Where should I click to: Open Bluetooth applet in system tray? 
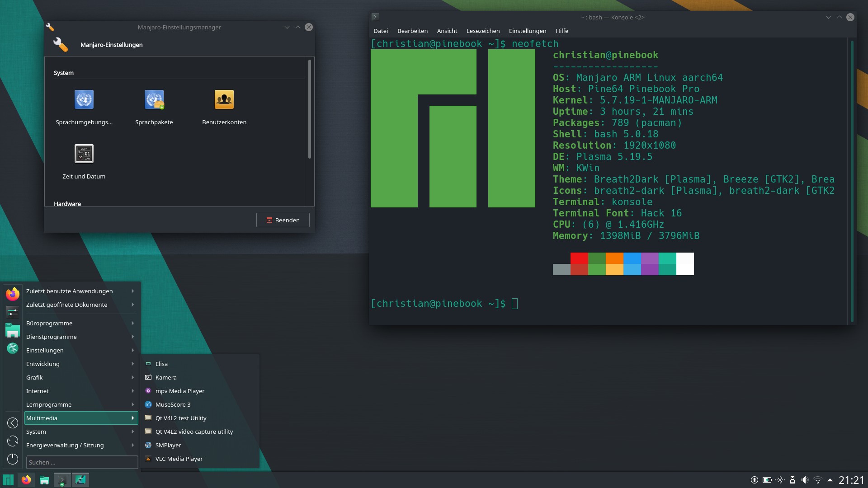[x=779, y=480]
